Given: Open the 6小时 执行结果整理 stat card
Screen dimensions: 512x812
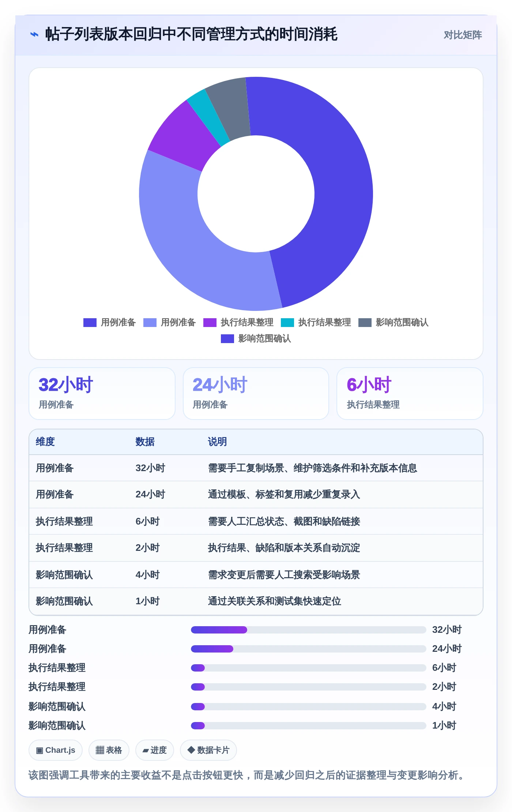Looking at the screenshot, I should point(410,394).
